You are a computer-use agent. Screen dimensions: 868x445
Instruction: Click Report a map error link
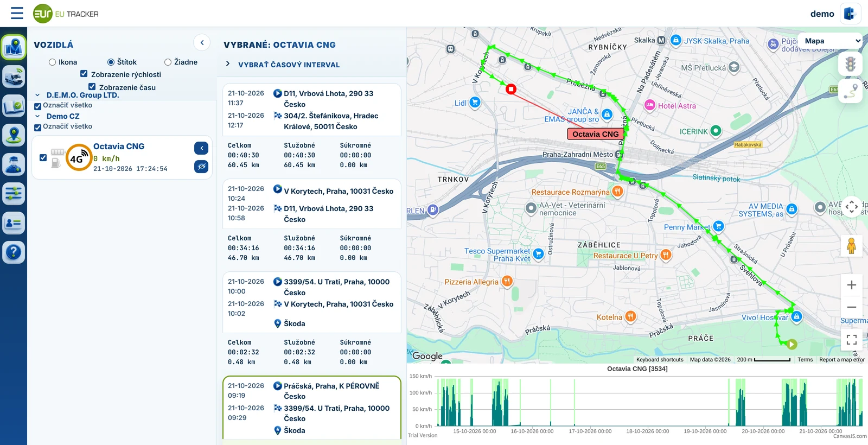point(842,360)
